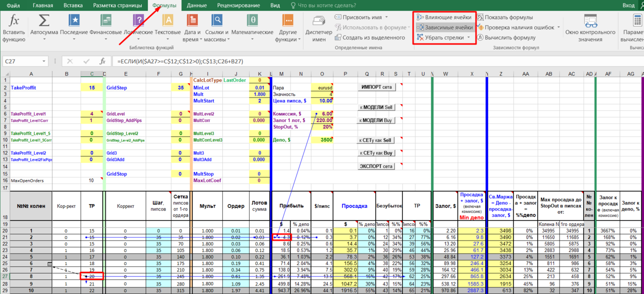The width and height of the screenshot is (644, 294).
Task: Expand the Убрать стрелки dropdown arrow
Action: coord(469,37)
